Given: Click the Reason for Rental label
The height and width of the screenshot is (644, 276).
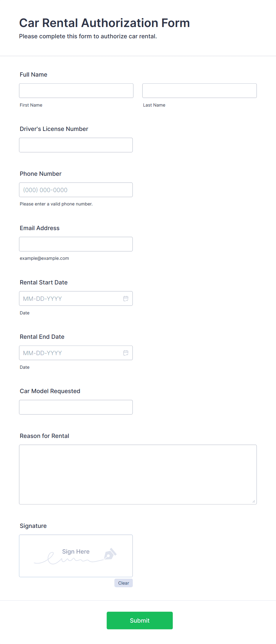Looking at the screenshot, I should [x=45, y=436].
